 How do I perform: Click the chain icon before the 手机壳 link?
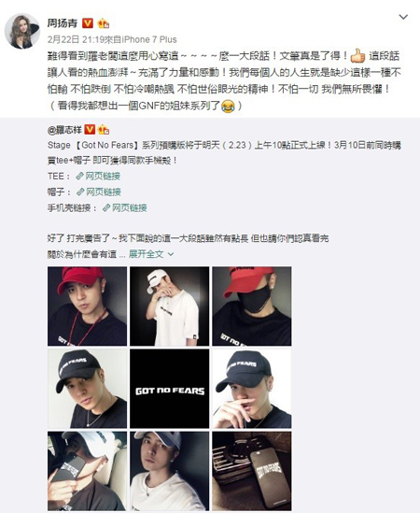[x=106, y=207]
